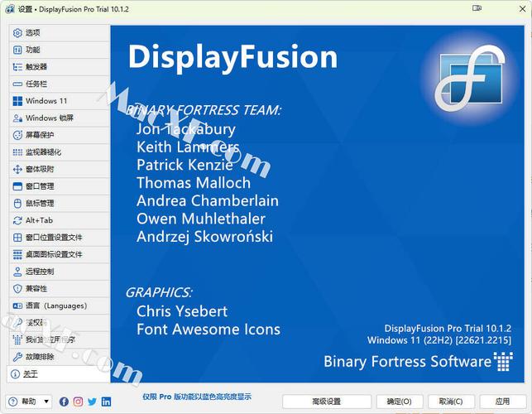Click the name Andrzej Skowroński

[x=204, y=237]
